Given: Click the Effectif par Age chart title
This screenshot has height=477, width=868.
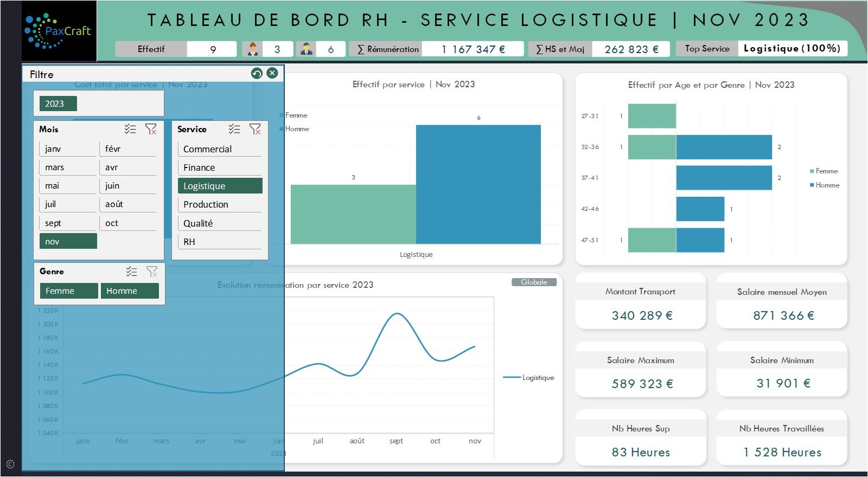Looking at the screenshot, I should [x=711, y=85].
